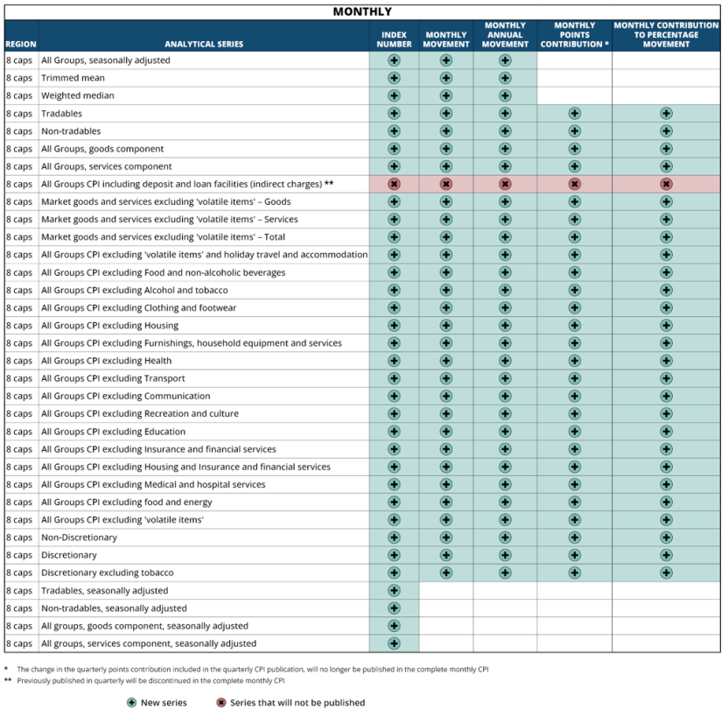The height and width of the screenshot is (710, 728).
Task: Click the MONTHLY POINTS CONTRIBUTION column header
Action: 574,35
